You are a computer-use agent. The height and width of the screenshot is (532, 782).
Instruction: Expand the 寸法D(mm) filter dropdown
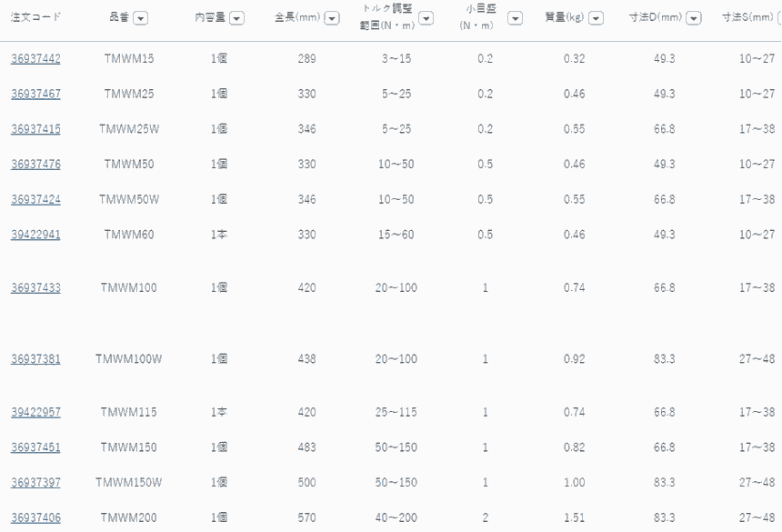click(x=694, y=18)
